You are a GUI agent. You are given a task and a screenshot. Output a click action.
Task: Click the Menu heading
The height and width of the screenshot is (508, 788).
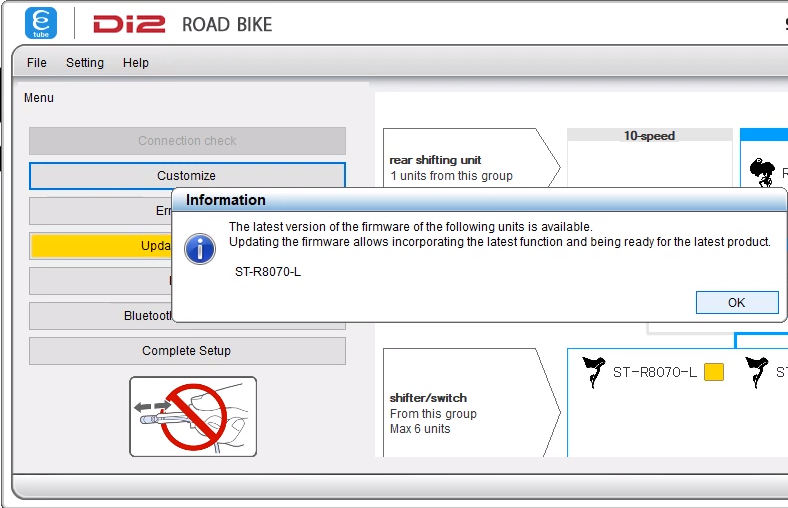tap(39, 97)
